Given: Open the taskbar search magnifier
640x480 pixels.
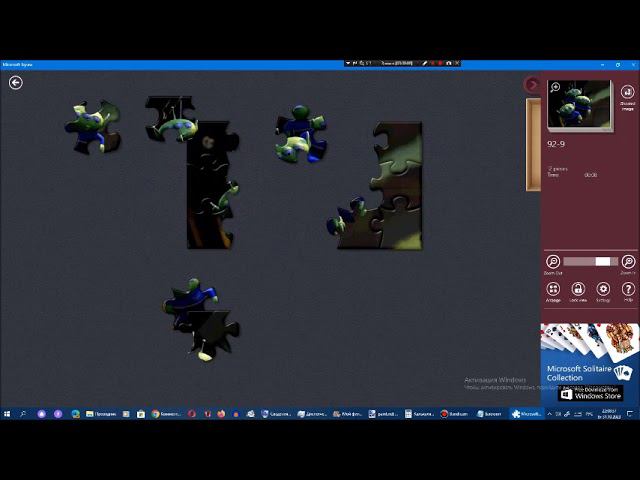Looking at the screenshot, I should (23, 414).
